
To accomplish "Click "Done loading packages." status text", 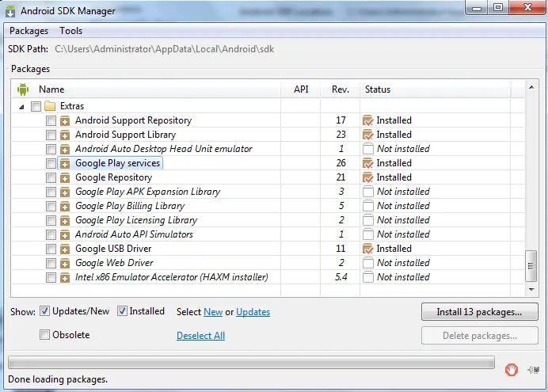I will 58,379.
